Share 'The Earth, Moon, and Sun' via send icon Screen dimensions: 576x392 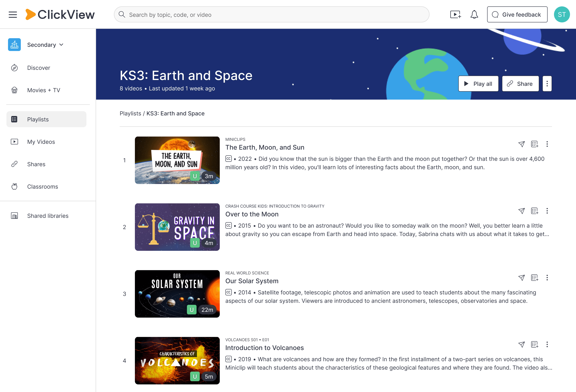522,144
